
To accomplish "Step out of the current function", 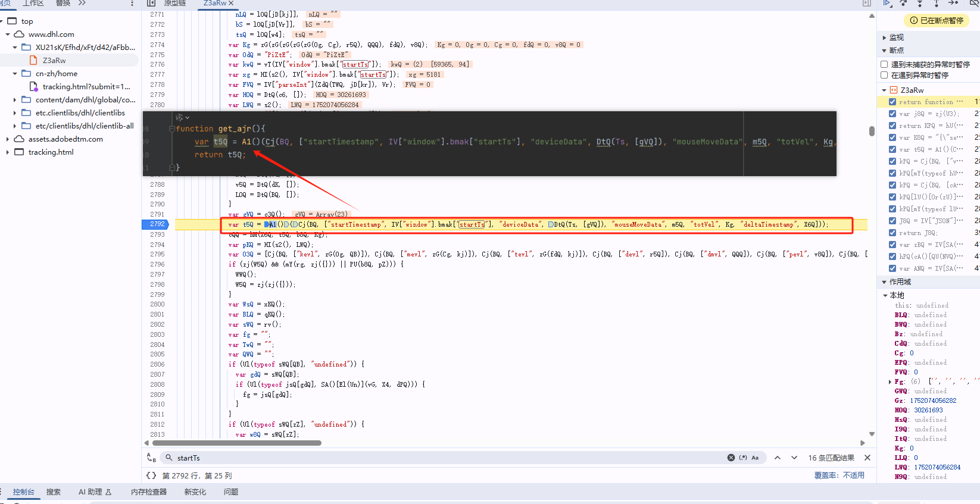I will point(937,3).
